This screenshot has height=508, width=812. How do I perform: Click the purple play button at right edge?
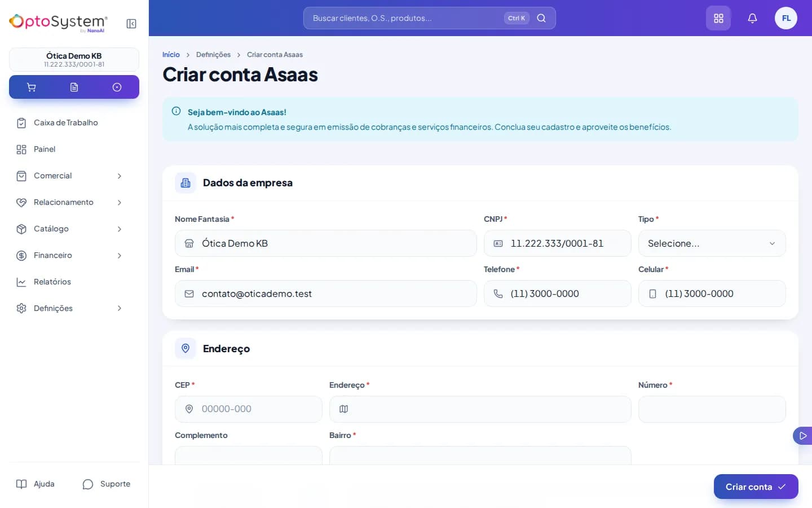[803, 436]
